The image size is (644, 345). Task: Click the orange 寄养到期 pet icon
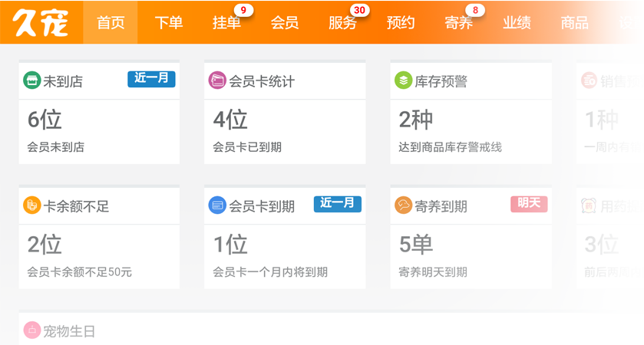coord(403,205)
